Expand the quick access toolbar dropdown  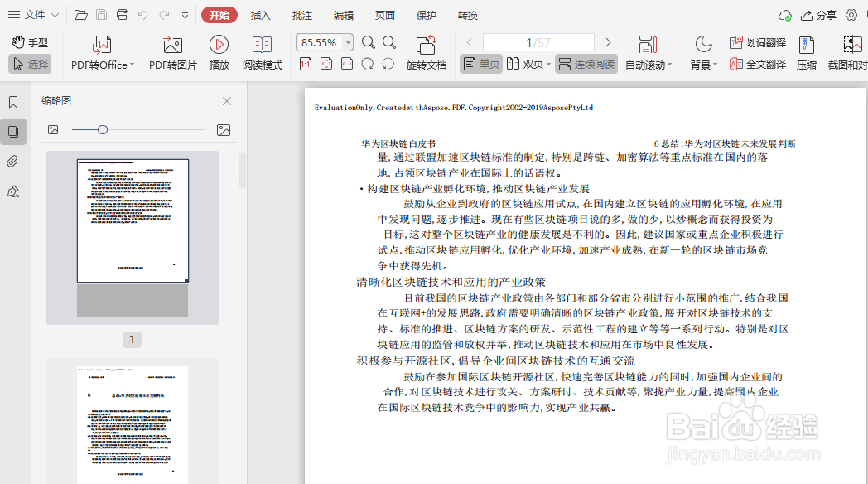(185, 16)
